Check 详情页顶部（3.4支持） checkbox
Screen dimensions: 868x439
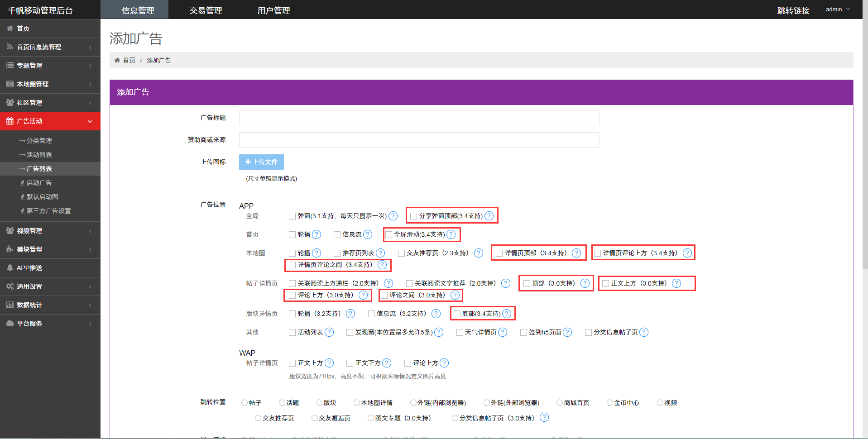click(499, 253)
